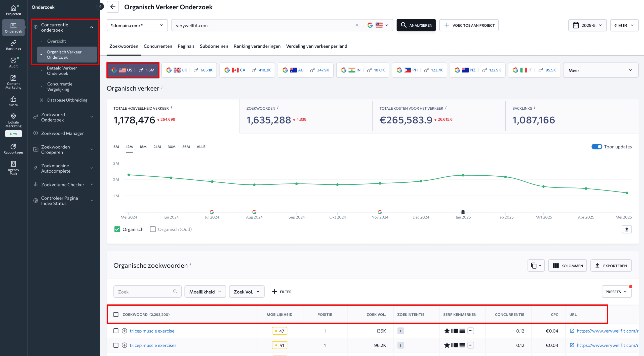Image resolution: width=644 pixels, height=356 pixels.
Task: Open Betaald Verkeer Onderzoek in sidebar
Action: [62, 71]
